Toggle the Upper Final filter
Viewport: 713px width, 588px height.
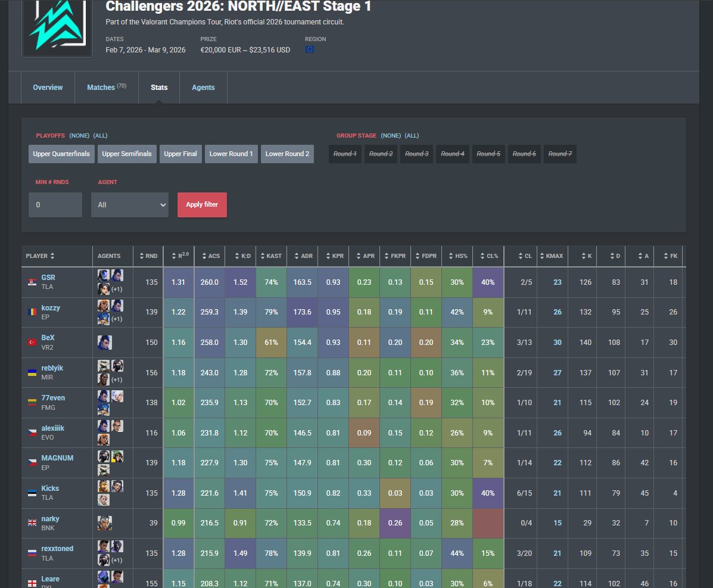180,154
